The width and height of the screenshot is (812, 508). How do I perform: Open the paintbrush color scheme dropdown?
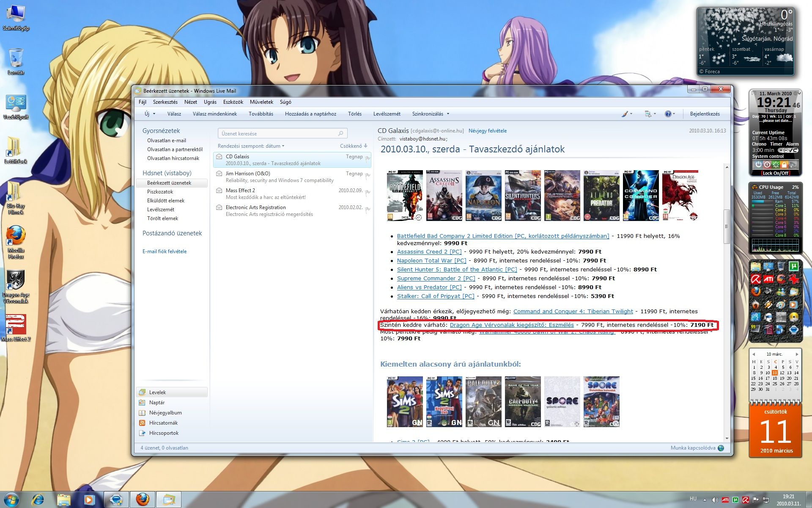(627, 114)
